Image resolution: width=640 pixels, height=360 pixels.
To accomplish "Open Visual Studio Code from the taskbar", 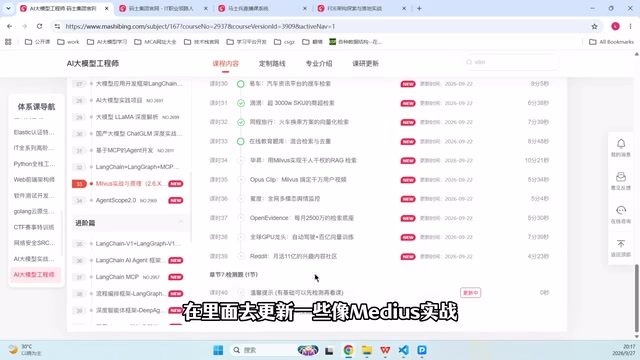I will click(x=403, y=350).
